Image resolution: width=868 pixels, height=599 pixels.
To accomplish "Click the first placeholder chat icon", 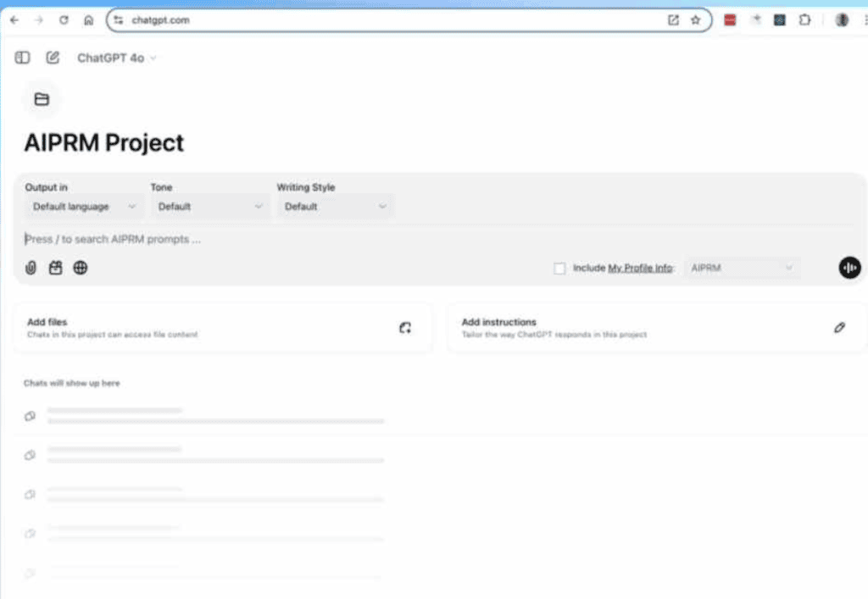I will point(30,416).
